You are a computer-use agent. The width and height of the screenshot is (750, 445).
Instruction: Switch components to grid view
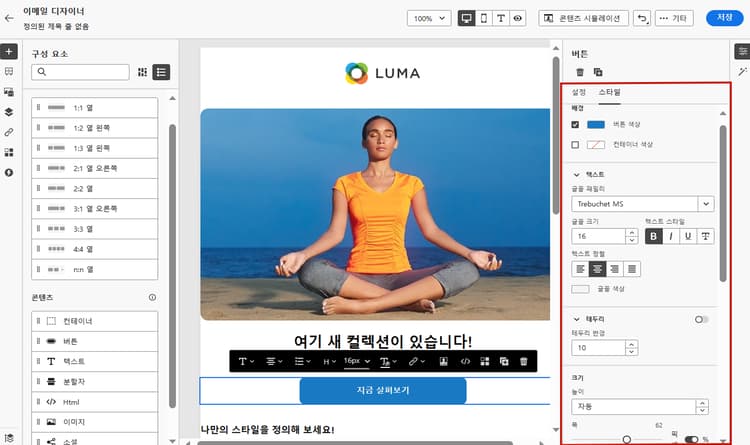pos(142,72)
